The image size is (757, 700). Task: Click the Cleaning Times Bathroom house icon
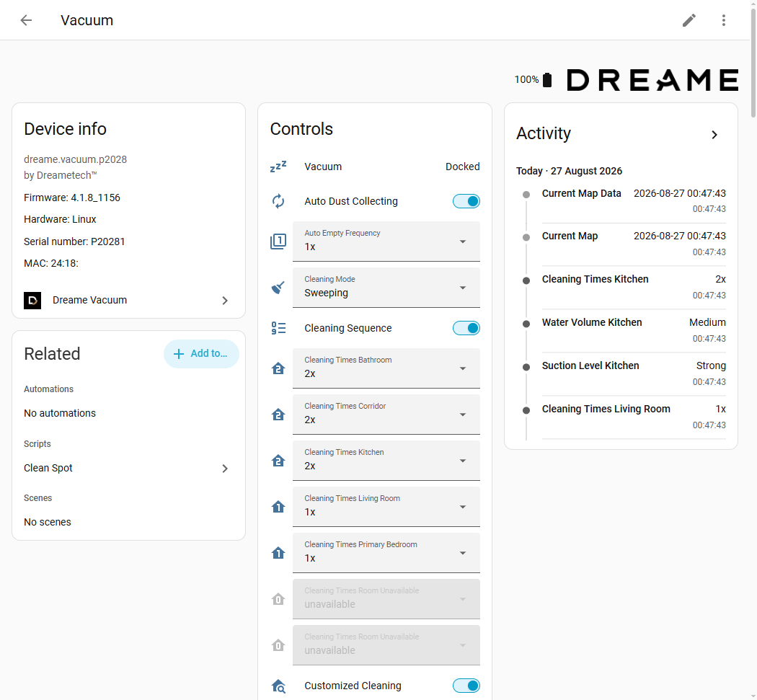tap(278, 369)
